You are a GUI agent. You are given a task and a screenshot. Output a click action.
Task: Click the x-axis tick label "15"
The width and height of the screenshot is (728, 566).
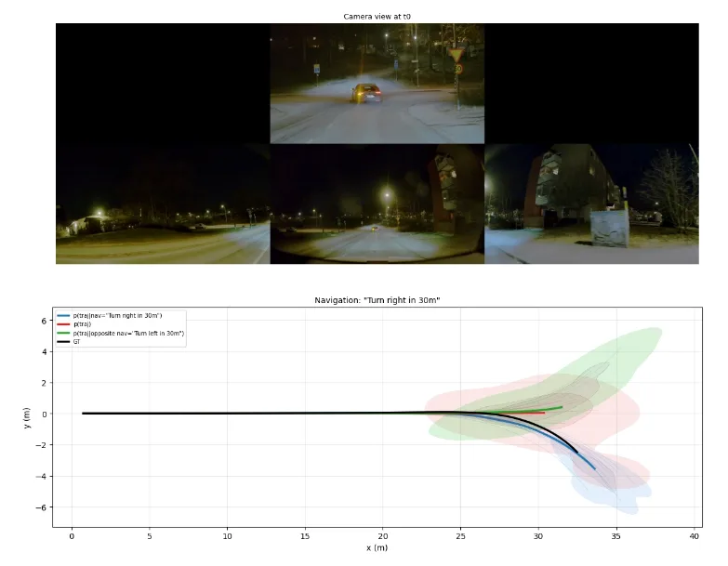305,536
